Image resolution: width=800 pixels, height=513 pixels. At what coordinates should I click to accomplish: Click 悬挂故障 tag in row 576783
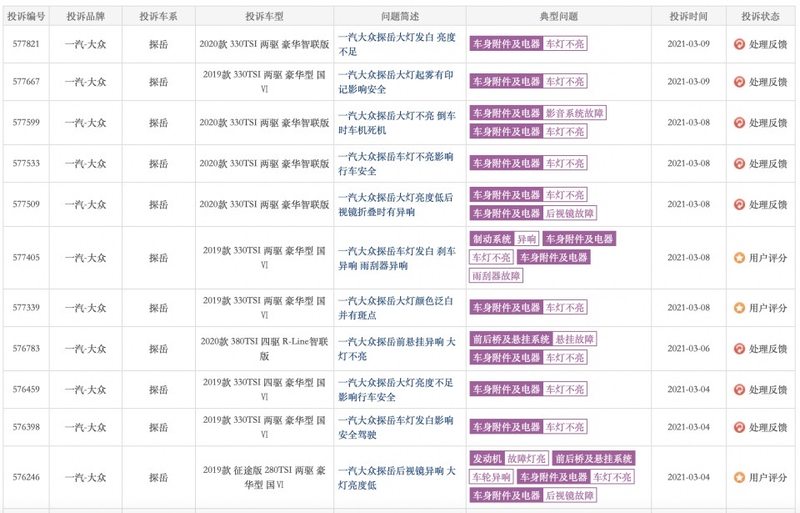(574, 339)
